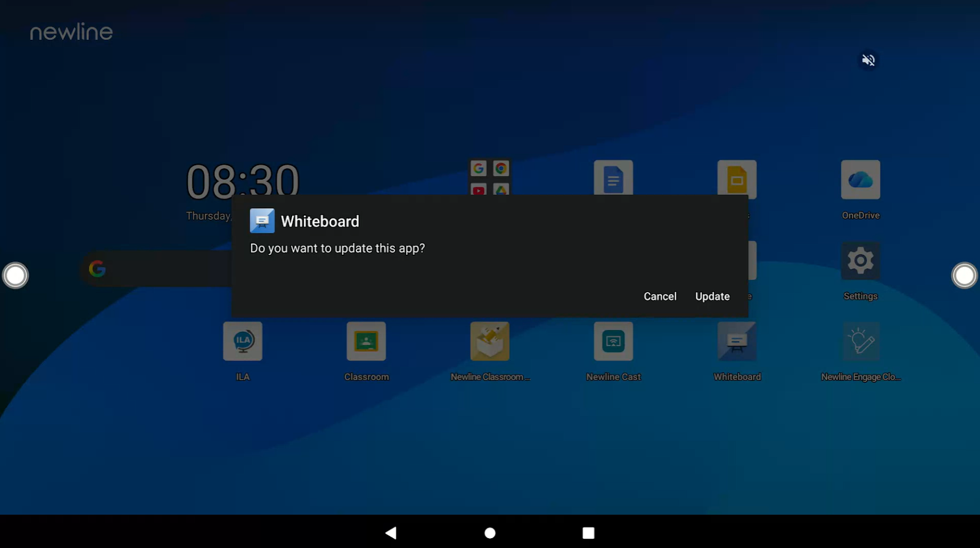Confirm the Whiteboard app update
Screen dimensions: 980x548
[x=712, y=296]
